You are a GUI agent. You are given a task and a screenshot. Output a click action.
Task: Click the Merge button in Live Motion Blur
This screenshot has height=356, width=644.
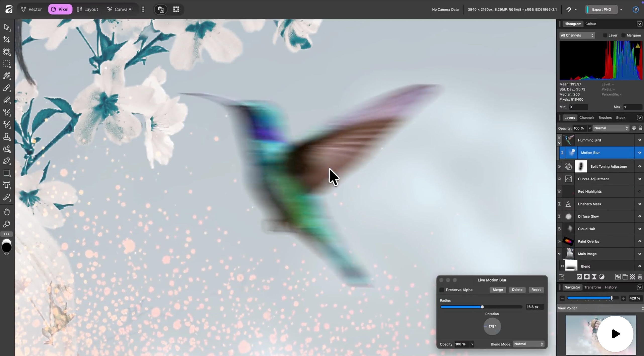(498, 290)
